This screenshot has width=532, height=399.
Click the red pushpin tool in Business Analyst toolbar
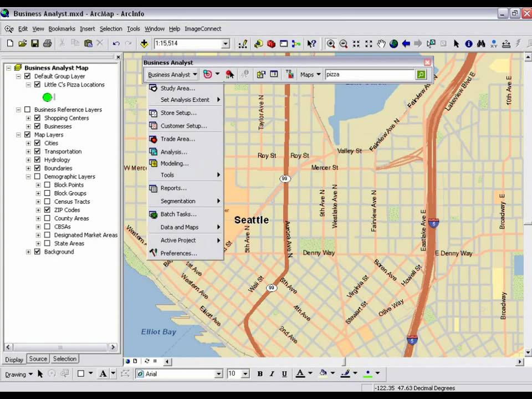click(229, 74)
